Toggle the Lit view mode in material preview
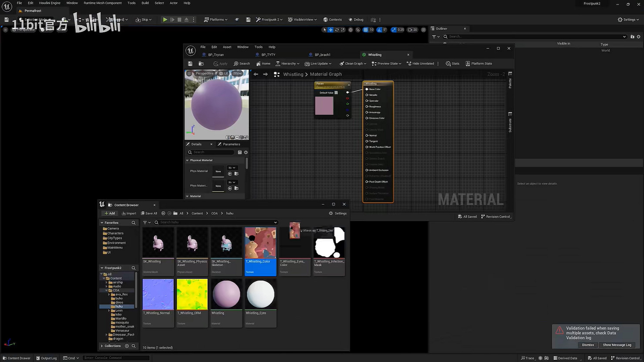This screenshot has height=362, width=644. (x=224, y=74)
